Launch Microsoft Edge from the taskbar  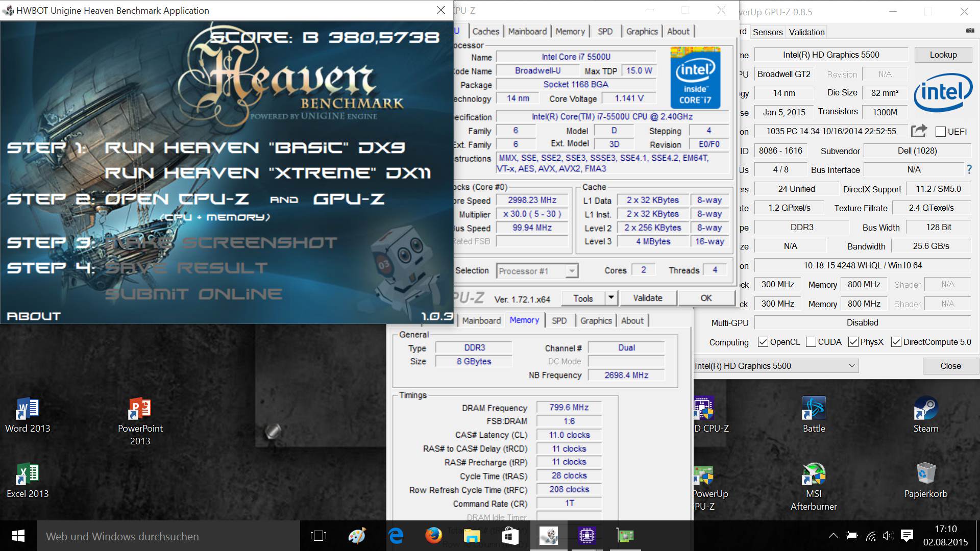point(396,536)
